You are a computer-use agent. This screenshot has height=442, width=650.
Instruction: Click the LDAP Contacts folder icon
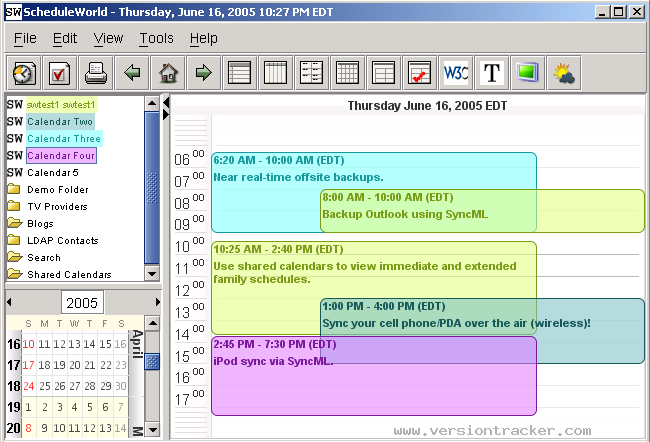click(14, 240)
